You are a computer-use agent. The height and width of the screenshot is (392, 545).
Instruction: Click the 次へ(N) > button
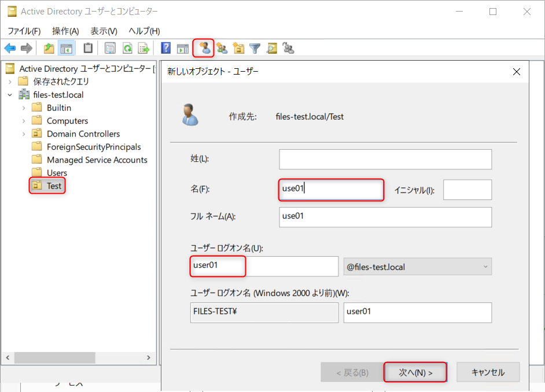415,372
